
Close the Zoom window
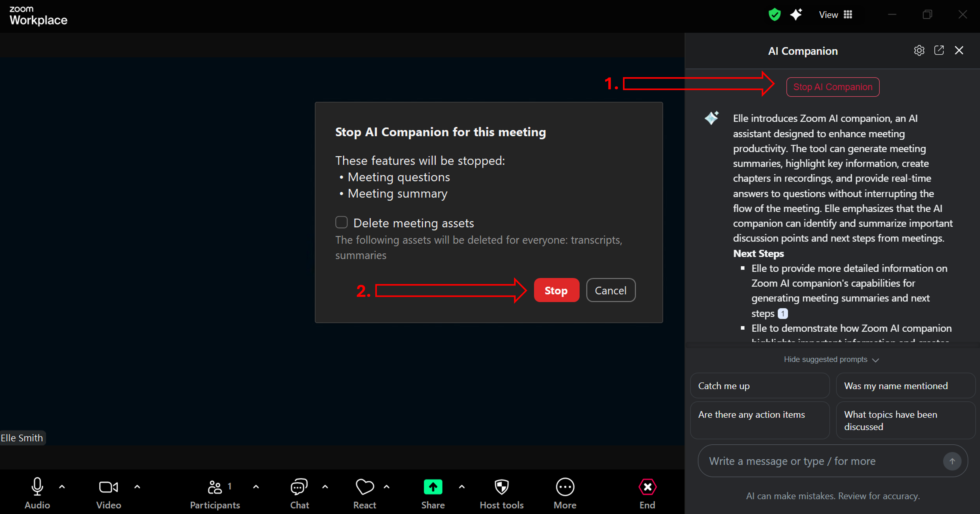coord(962,14)
